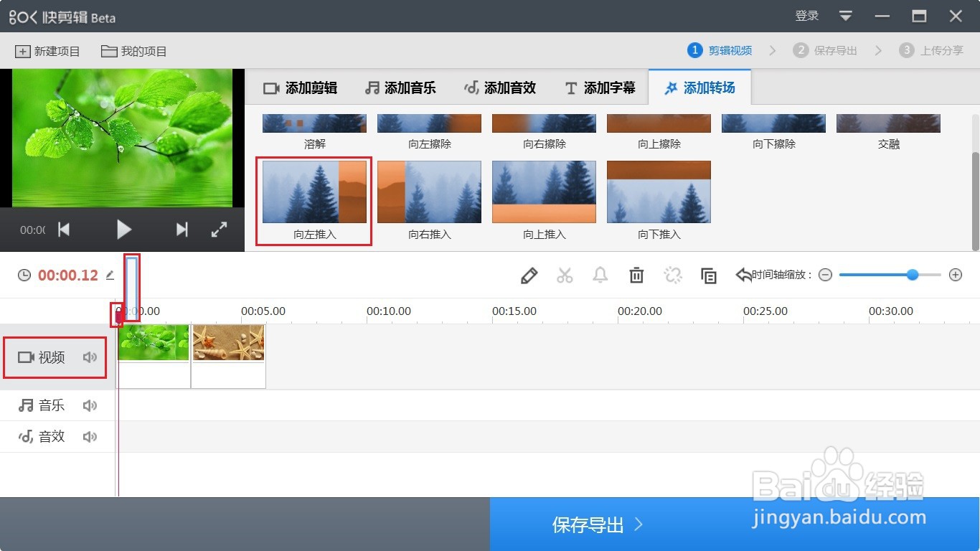
Task: Select the copy clip icon on toolbar
Action: (x=709, y=275)
